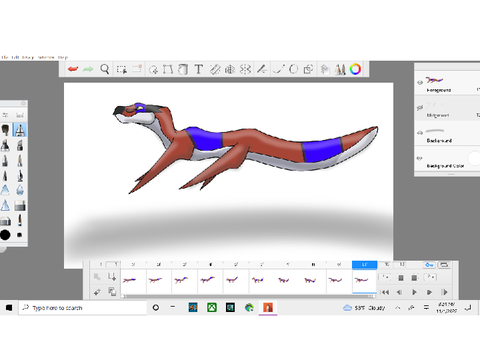Pick the Flood Fill bucket tool
This screenshot has width=480, height=360.
[183, 69]
